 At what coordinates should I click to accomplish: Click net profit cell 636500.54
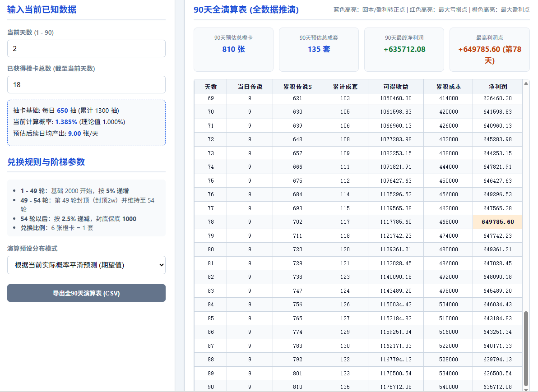[x=498, y=373]
